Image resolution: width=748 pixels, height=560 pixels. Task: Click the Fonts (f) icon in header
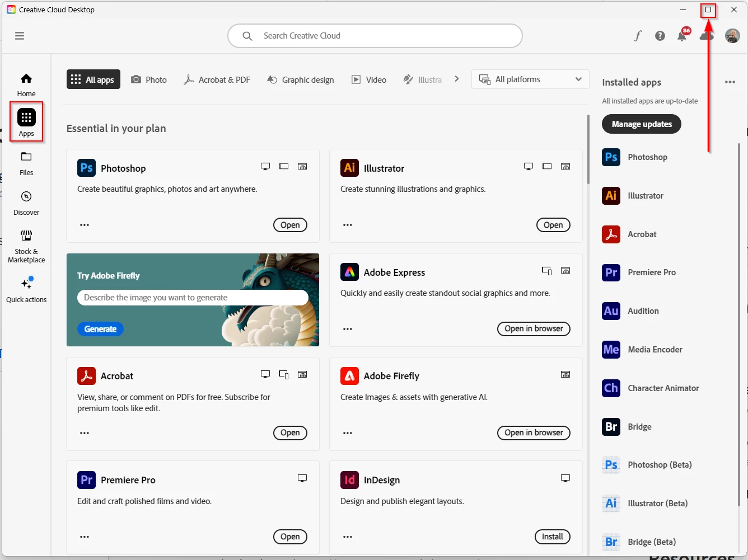(x=638, y=36)
